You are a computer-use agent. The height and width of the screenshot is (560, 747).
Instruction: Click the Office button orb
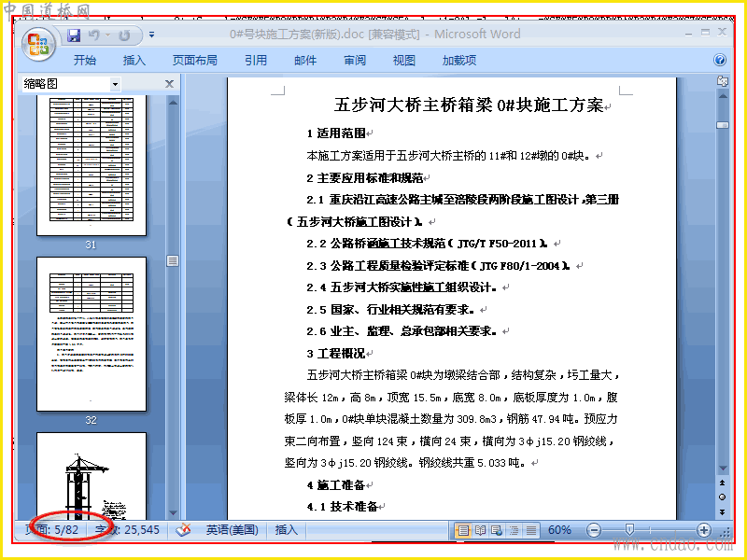(x=38, y=46)
